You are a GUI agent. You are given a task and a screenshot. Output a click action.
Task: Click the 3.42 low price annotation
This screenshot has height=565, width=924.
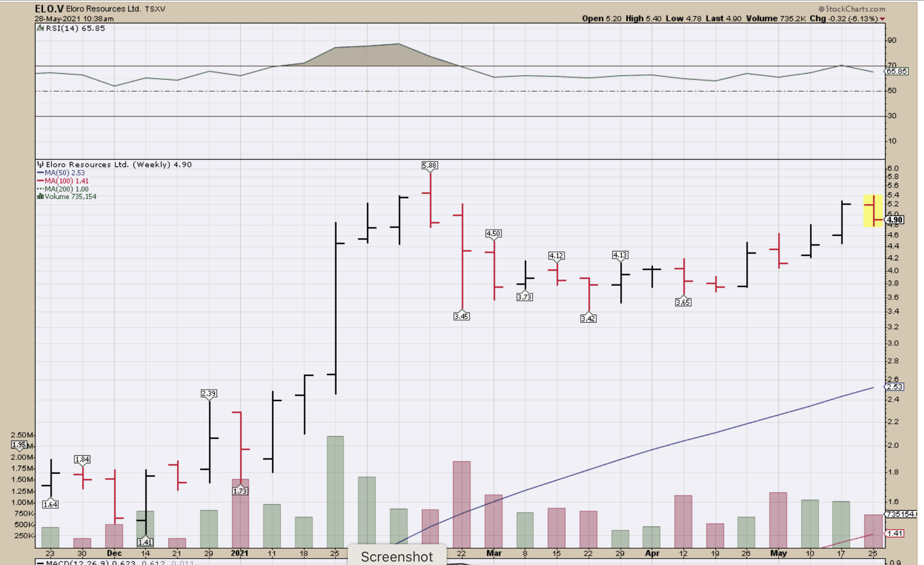pyautogui.click(x=588, y=319)
